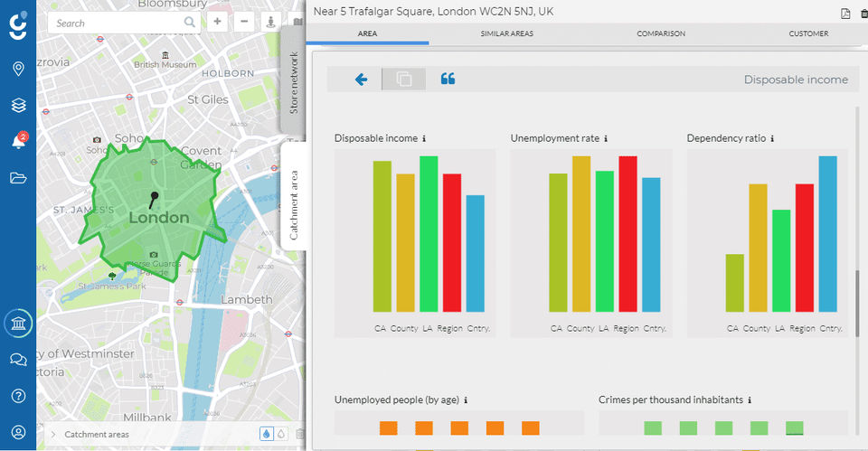
Task: Click the magnifier icon in the Search box
Action: coord(189,22)
